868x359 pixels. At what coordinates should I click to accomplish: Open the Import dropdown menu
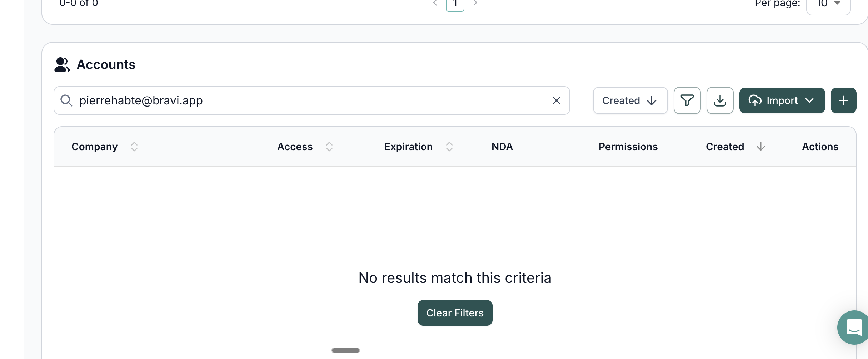click(x=782, y=100)
